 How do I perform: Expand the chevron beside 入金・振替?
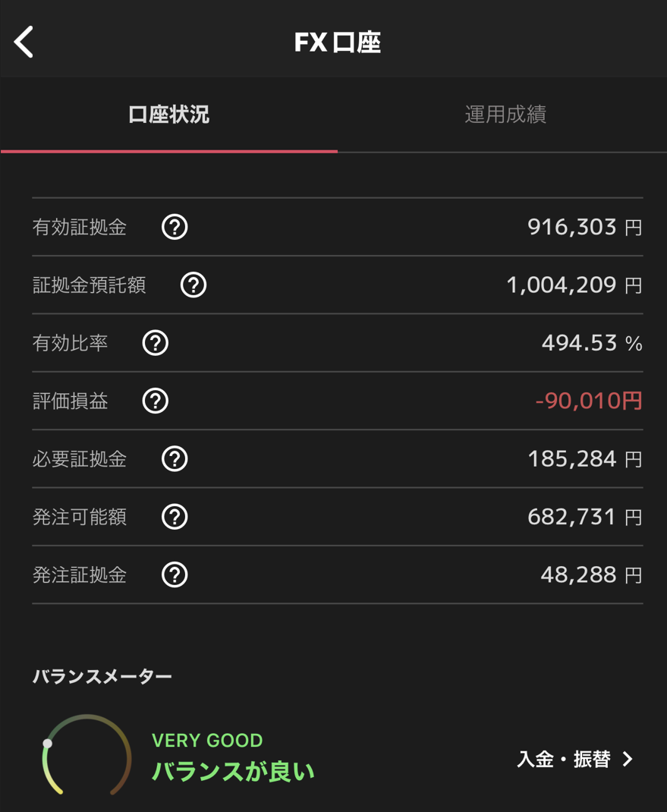coord(628,759)
